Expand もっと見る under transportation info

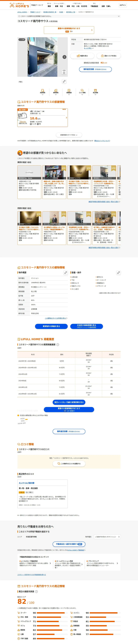click(89, 48)
